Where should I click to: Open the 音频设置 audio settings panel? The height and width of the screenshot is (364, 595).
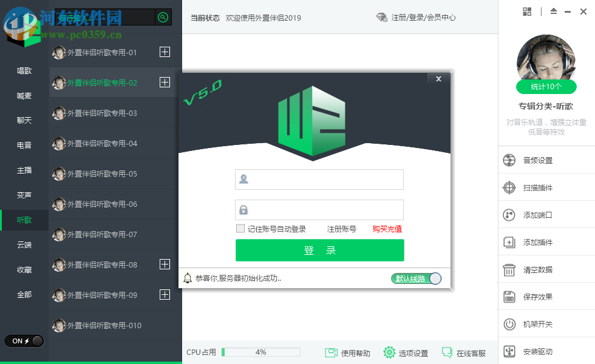tap(509, 160)
